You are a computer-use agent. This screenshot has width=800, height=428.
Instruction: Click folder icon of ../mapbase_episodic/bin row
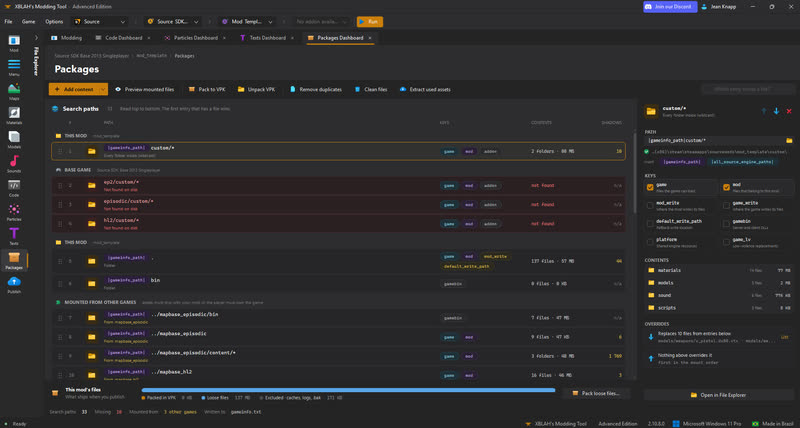pos(91,318)
